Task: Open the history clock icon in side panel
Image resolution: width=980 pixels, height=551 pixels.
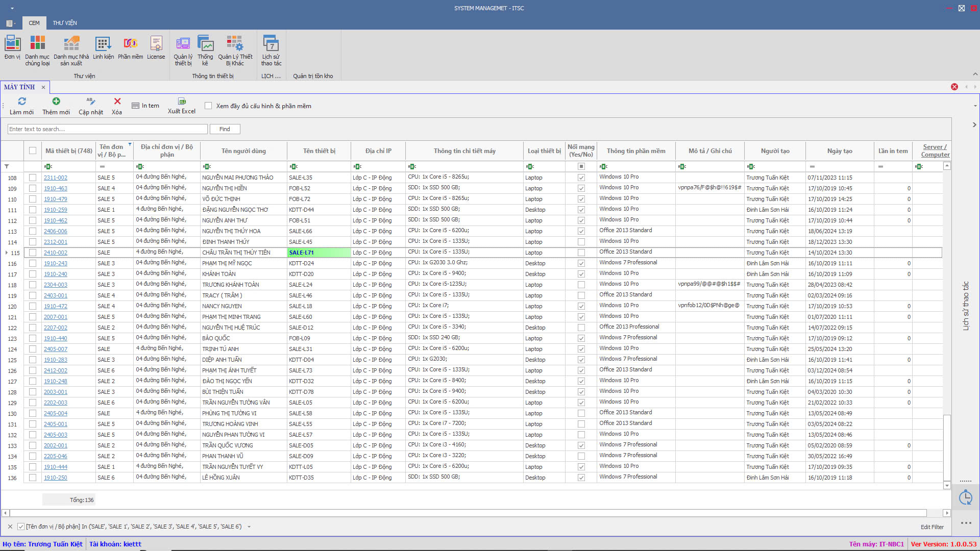Action: pyautogui.click(x=965, y=498)
